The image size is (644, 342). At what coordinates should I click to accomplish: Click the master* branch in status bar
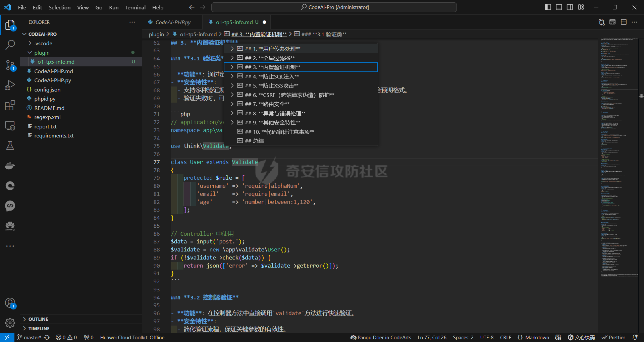pyautogui.click(x=29, y=337)
